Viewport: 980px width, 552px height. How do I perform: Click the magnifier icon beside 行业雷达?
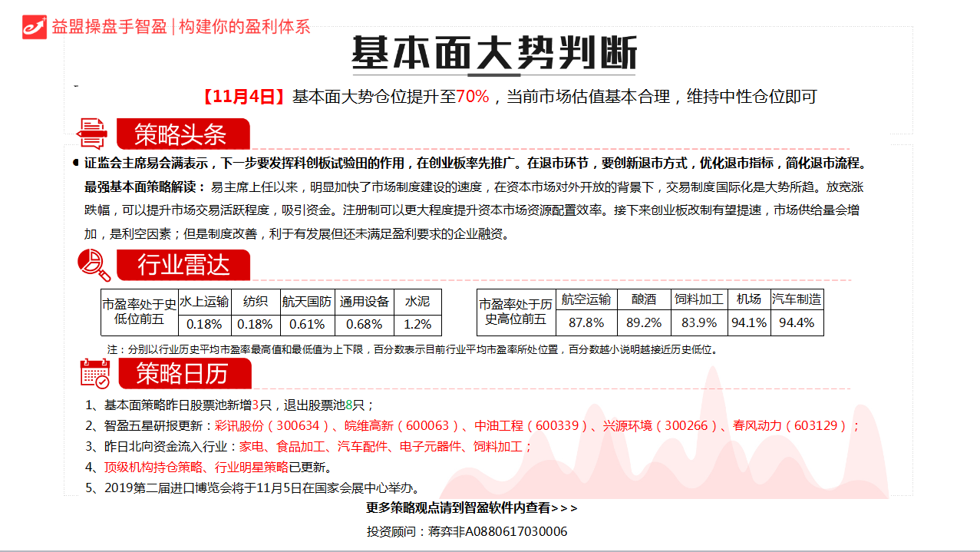[x=94, y=265]
